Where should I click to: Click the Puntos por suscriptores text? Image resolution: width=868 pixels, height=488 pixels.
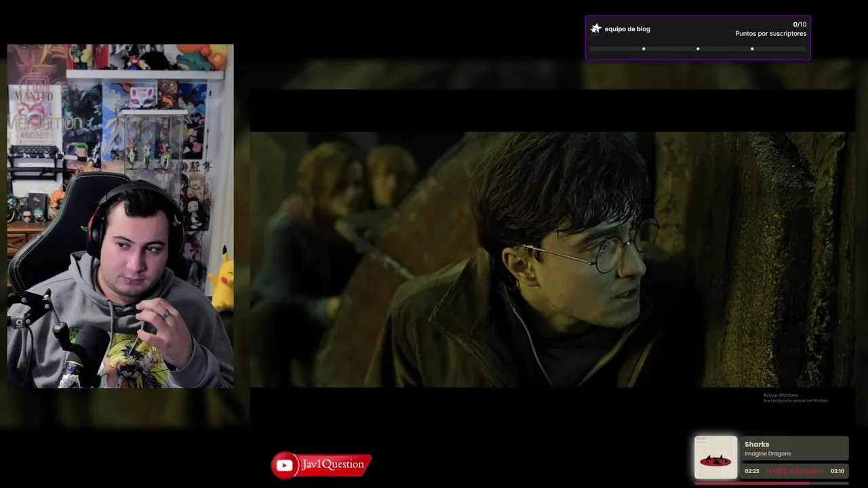[x=771, y=34]
